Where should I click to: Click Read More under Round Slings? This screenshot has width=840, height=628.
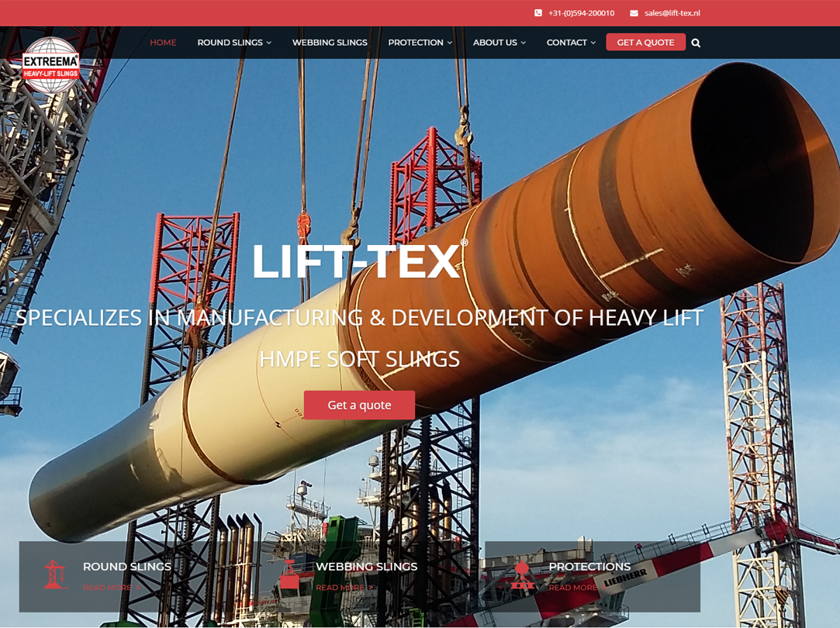click(x=112, y=588)
